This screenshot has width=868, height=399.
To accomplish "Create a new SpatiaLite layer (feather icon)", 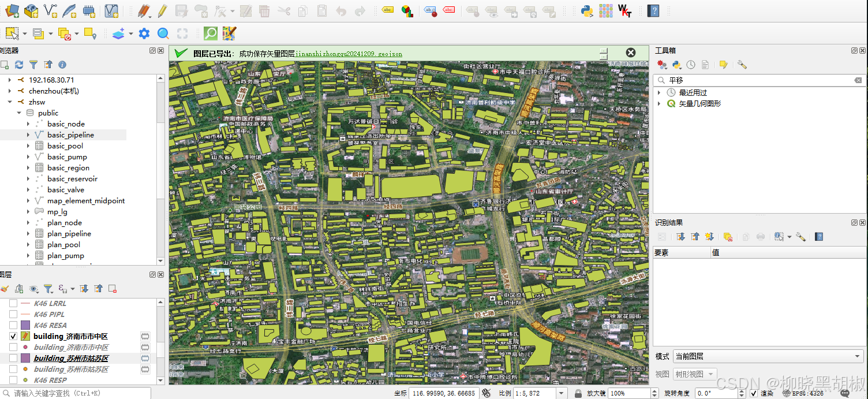I will [70, 10].
